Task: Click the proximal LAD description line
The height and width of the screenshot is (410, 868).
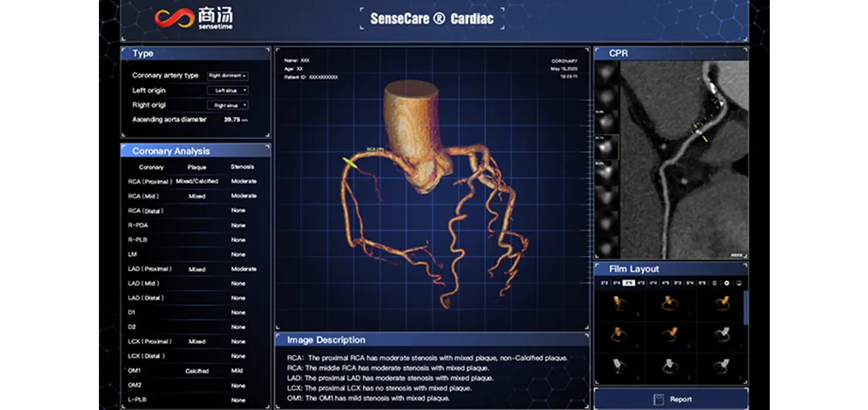Action: tap(390, 378)
